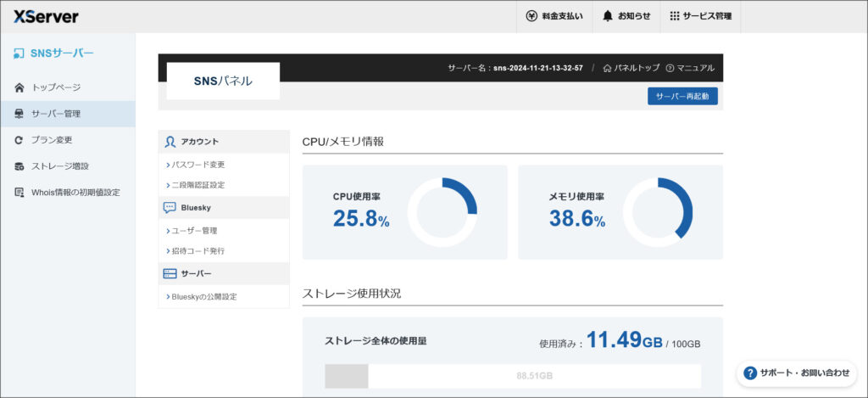Click the XServer logo
868x398 pixels.
click(x=46, y=17)
